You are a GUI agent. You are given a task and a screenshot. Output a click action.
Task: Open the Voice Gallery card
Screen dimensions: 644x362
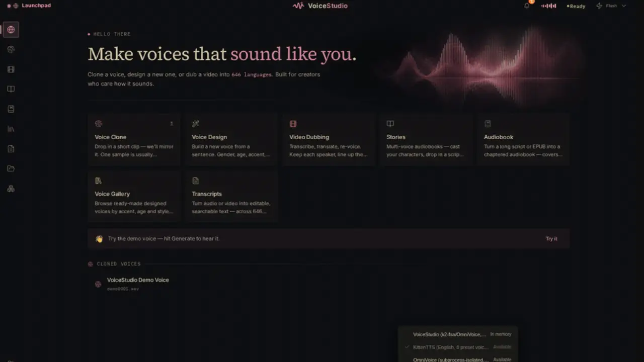[134, 196]
